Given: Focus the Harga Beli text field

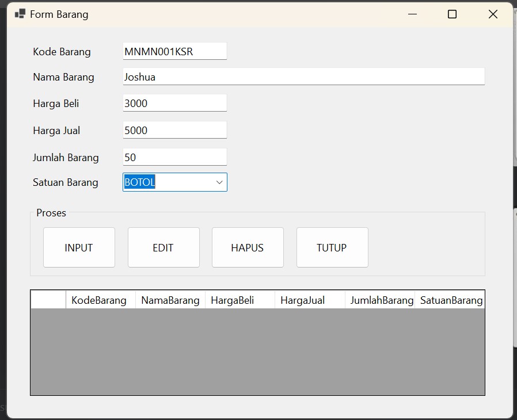Looking at the screenshot, I should [175, 103].
